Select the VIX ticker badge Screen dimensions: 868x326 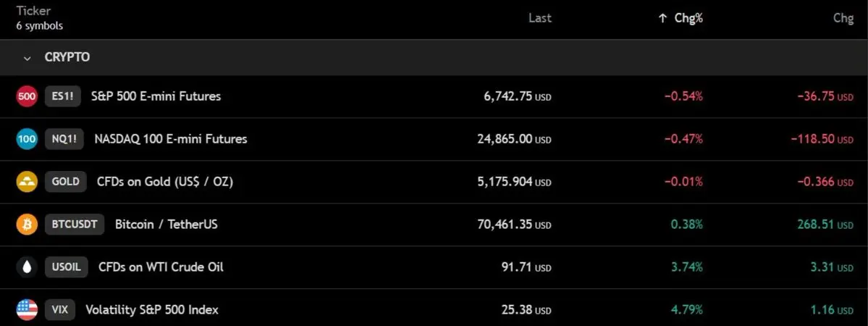[x=60, y=310]
